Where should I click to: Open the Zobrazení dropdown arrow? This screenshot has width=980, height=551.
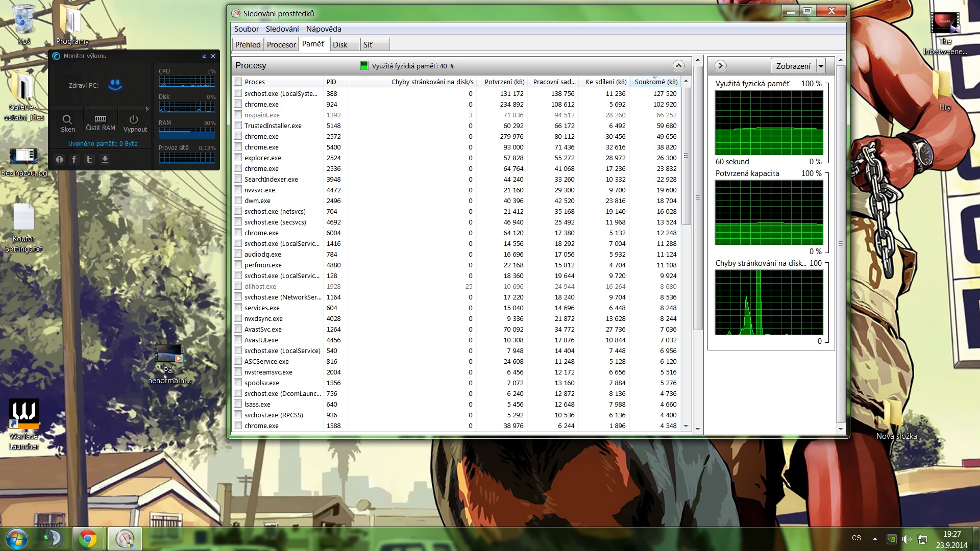click(821, 66)
